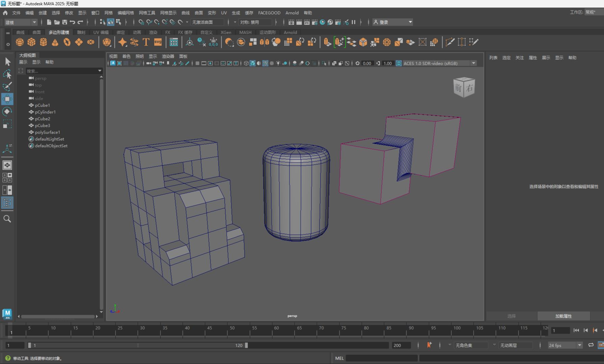604x364 pixels.
Task: Toggle snap to grid magnet
Action: pyautogui.click(x=141, y=22)
